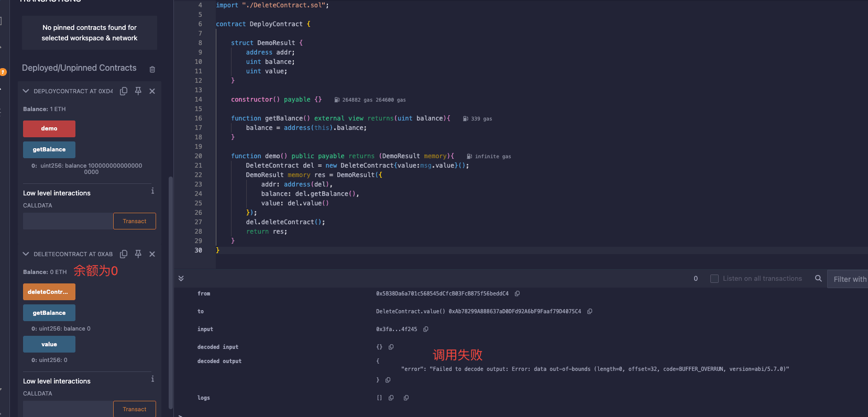Call the orange deleteContract function button
This screenshot has height=417, width=868.
[49, 292]
